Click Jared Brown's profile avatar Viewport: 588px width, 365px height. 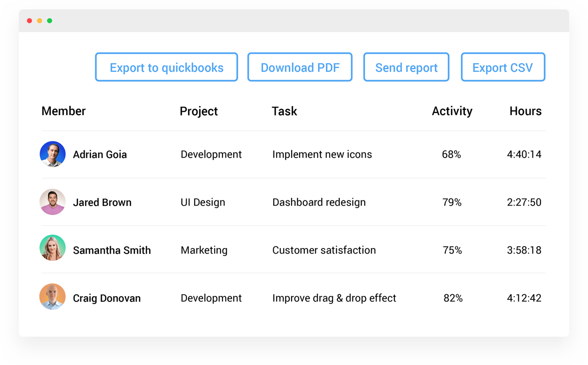(x=52, y=202)
